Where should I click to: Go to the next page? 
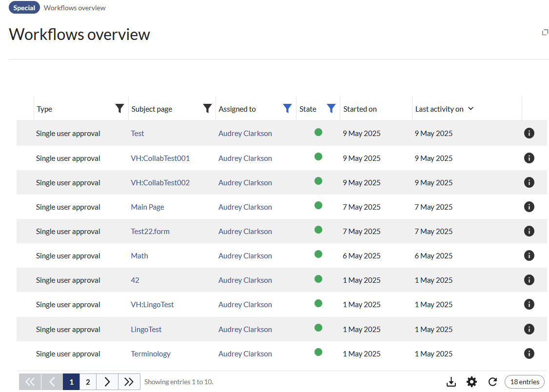click(108, 382)
